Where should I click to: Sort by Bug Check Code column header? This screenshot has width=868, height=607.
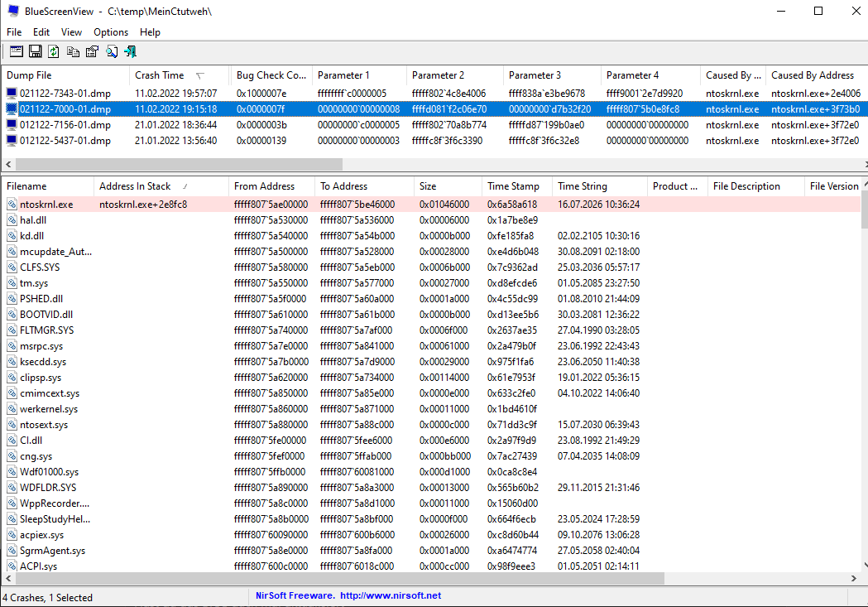(271, 75)
